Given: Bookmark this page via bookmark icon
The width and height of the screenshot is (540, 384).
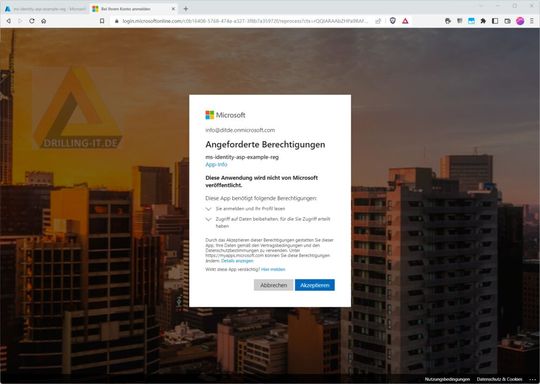Looking at the screenshot, I should click(x=102, y=21).
